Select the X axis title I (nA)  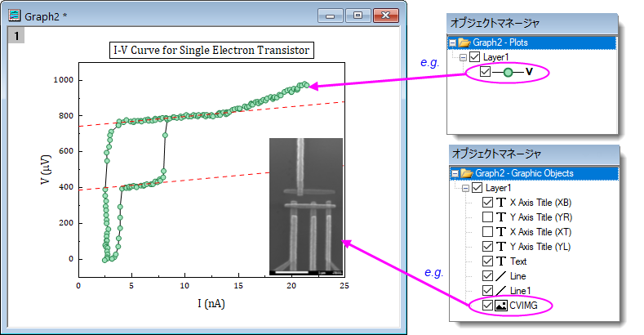211,303
